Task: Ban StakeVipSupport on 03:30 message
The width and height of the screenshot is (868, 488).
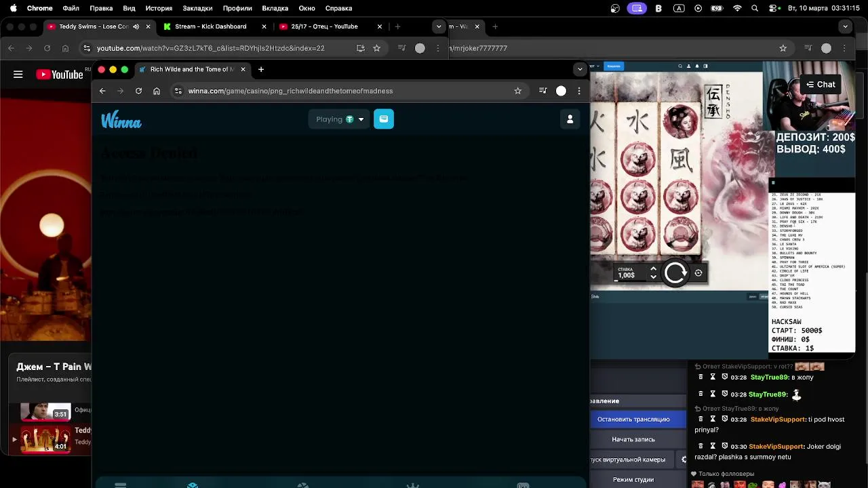Action: pyautogui.click(x=725, y=446)
